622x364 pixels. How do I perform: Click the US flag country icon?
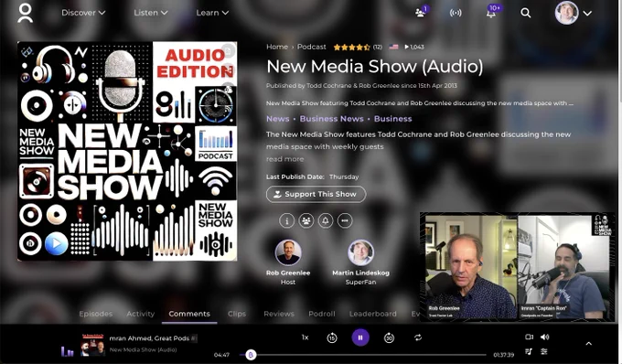[x=393, y=47]
